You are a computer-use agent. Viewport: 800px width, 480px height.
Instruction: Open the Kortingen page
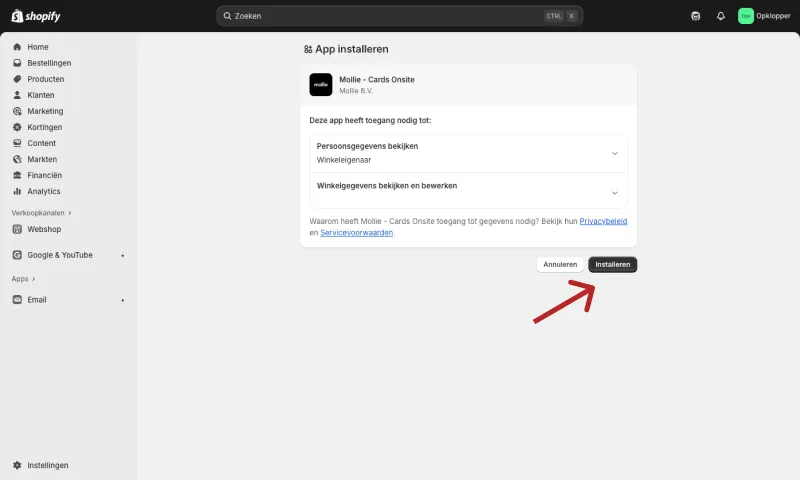point(44,127)
